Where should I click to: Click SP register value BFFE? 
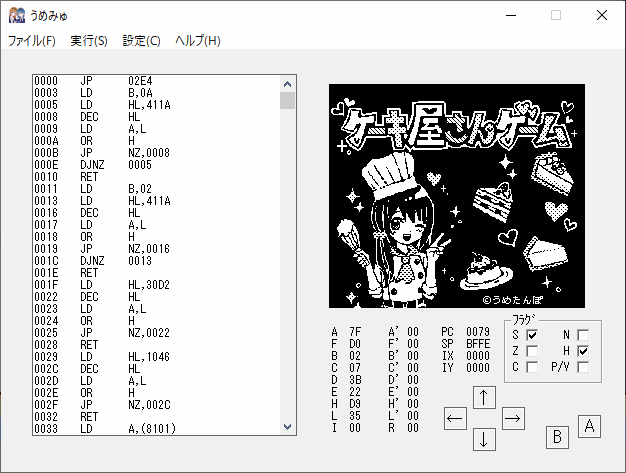click(x=478, y=344)
